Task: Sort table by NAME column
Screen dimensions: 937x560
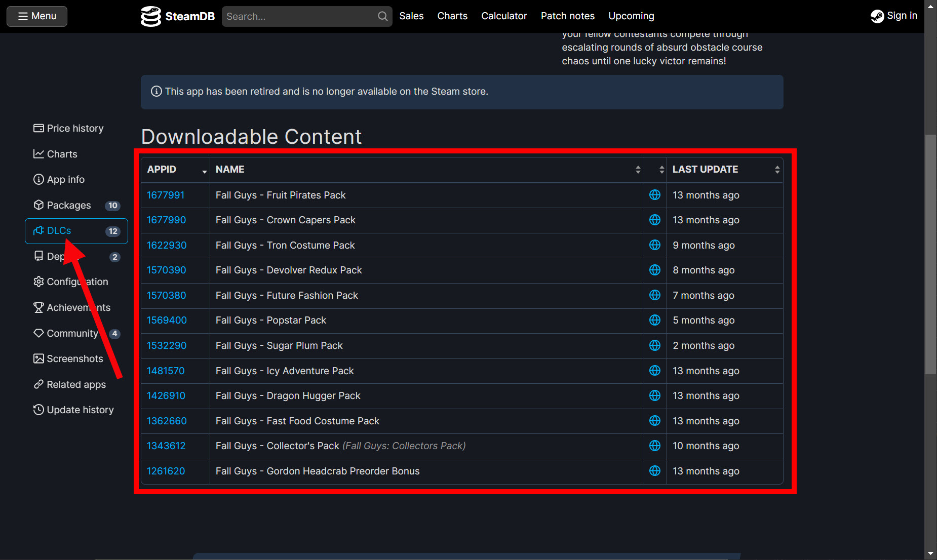Action: [x=426, y=170]
